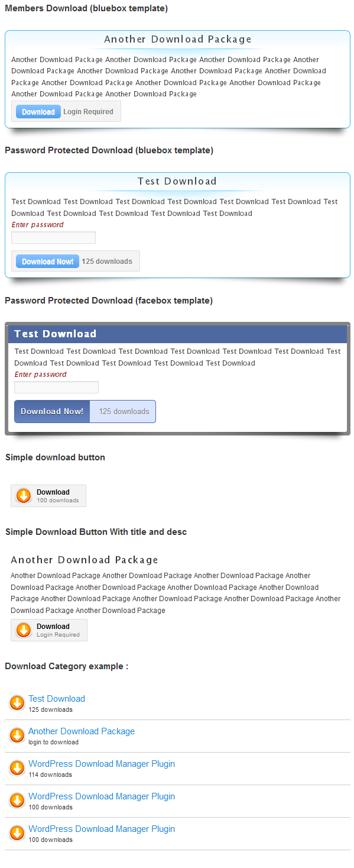Open WordPress Download Manager Plugin link with 114 downloads
Screen dimensions: 354x868
(102, 764)
